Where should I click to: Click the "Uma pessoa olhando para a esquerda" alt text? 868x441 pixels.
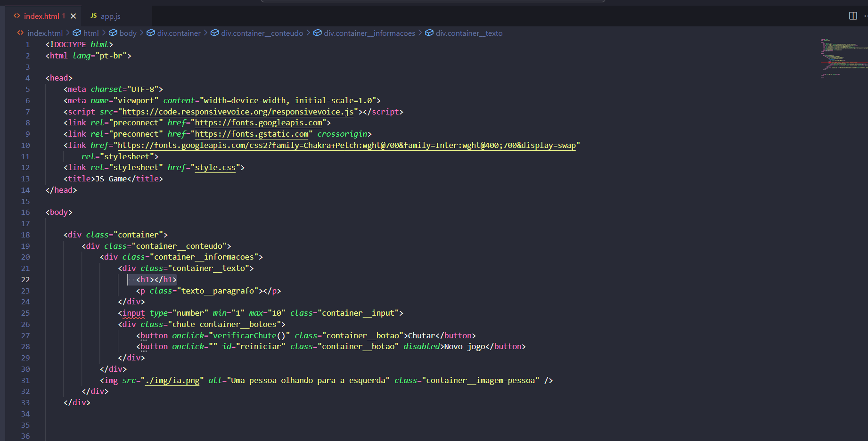[308, 381]
